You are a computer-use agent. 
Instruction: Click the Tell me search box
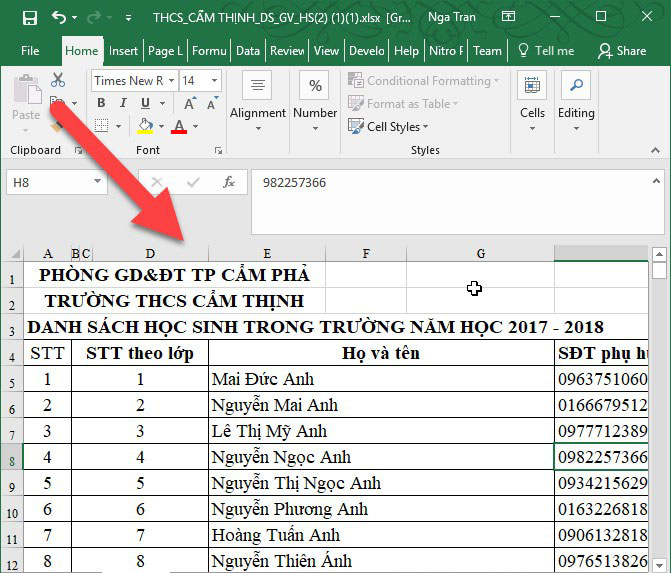click(x=546, y=51)
